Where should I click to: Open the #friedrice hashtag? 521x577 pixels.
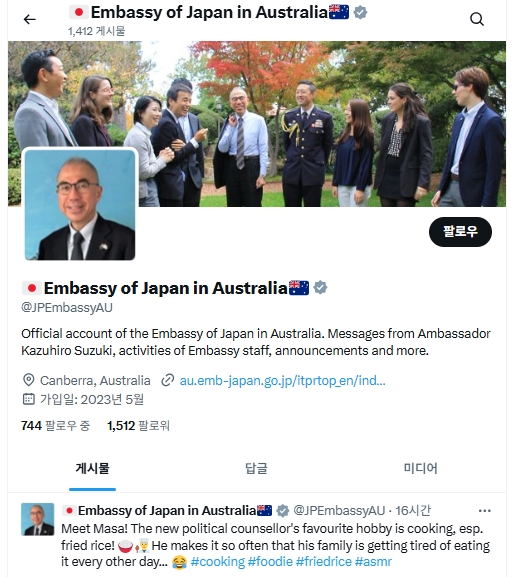(x=324, y=562)
